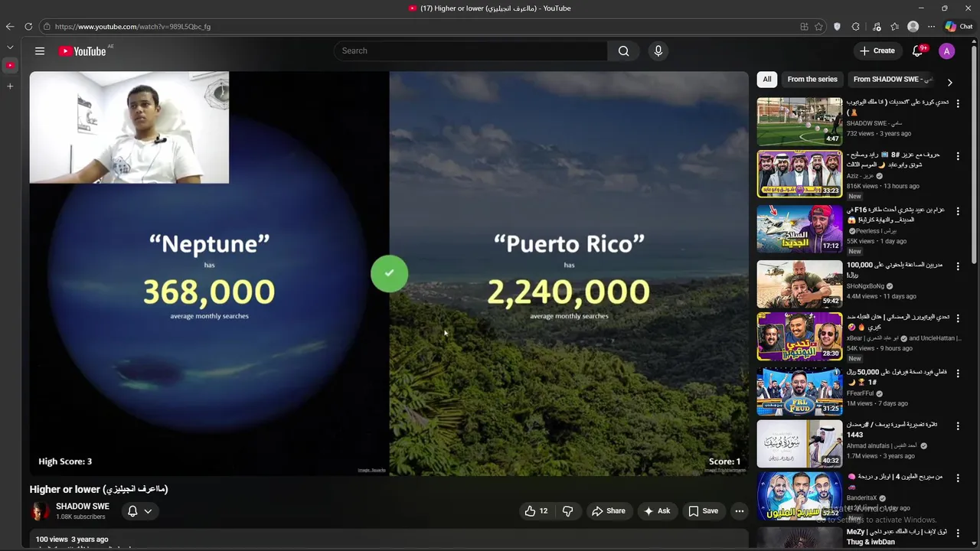Open the browser profile picture icon
Image resolution: width=980 pixels, height=551 pixels.
tap(913, 27)
